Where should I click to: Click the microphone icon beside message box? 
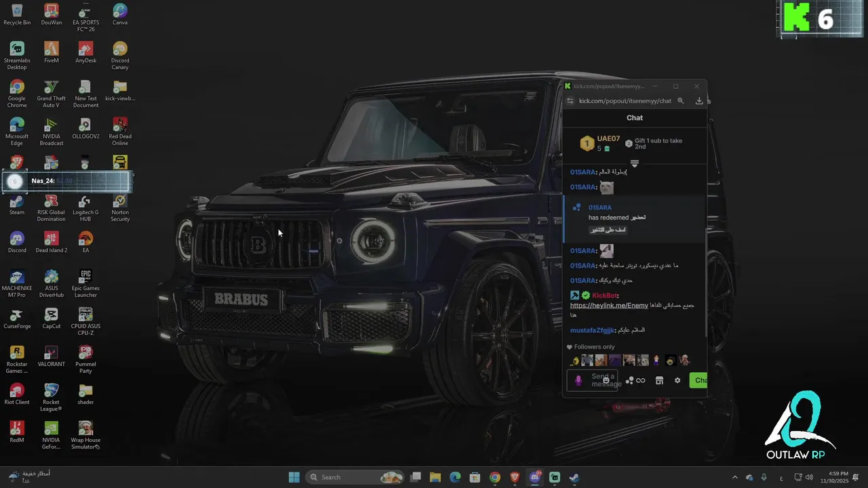click(578, 380)
